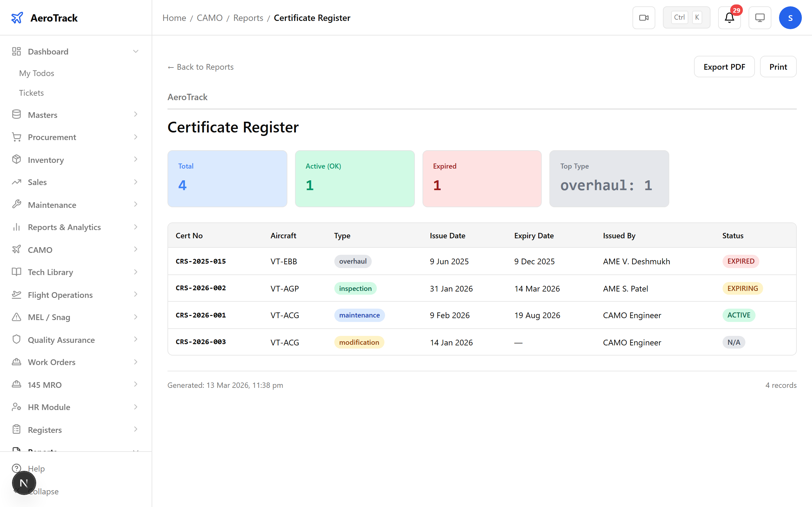Screen dimensions: 812x507
Task: Click the user avatar in top right
Action: [790, 17]
